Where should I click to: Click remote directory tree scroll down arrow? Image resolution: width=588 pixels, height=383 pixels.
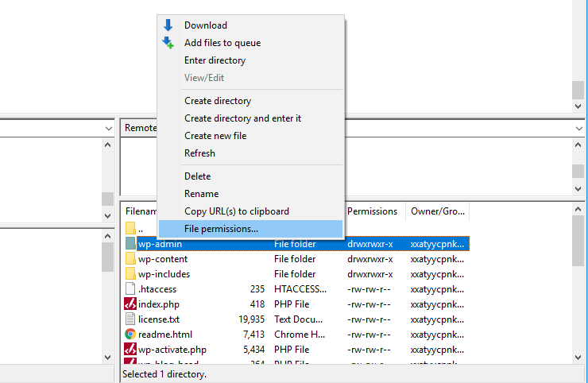point(578,188)
